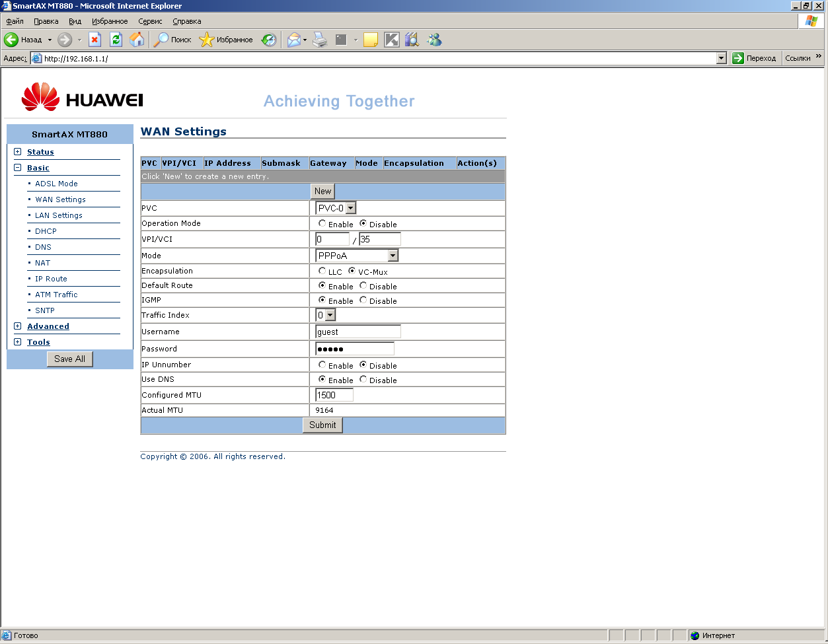
Task: Open the Справка menu
Action: [186, 21]
